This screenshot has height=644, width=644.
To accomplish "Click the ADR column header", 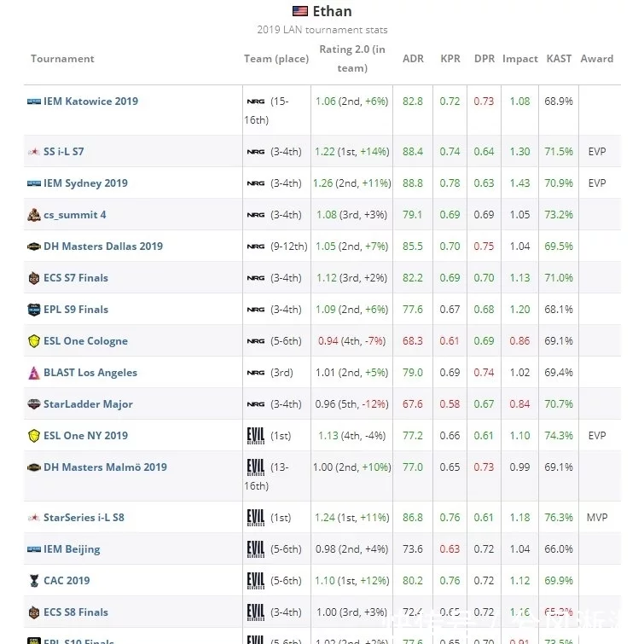I will click(413, 59).
